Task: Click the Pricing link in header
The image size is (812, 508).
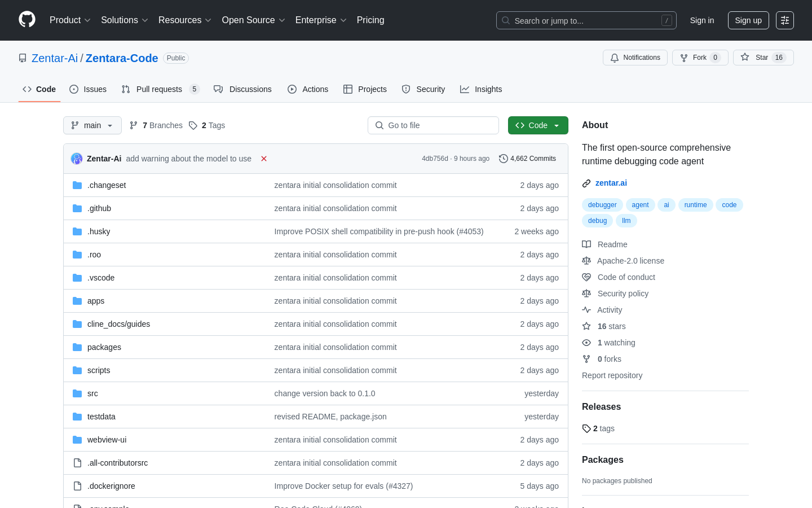Action: pos(370,20)
